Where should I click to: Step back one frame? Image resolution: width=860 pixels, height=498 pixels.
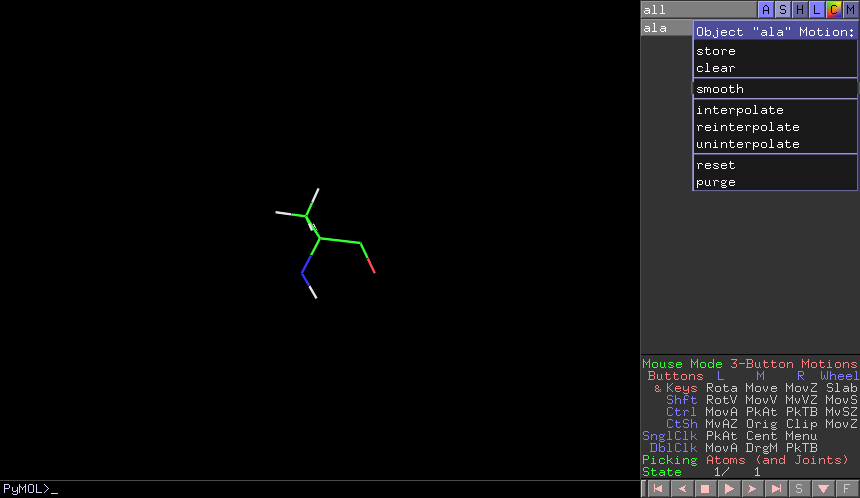[681, 489]
